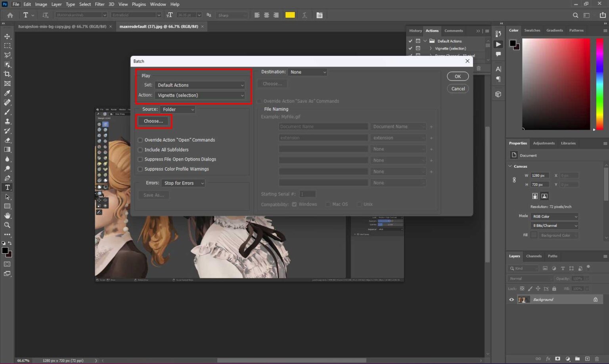Click OK in the Batch dialog
Viewport: 609px width, 364px height.
pyautogui.click(x=458, y=77)
